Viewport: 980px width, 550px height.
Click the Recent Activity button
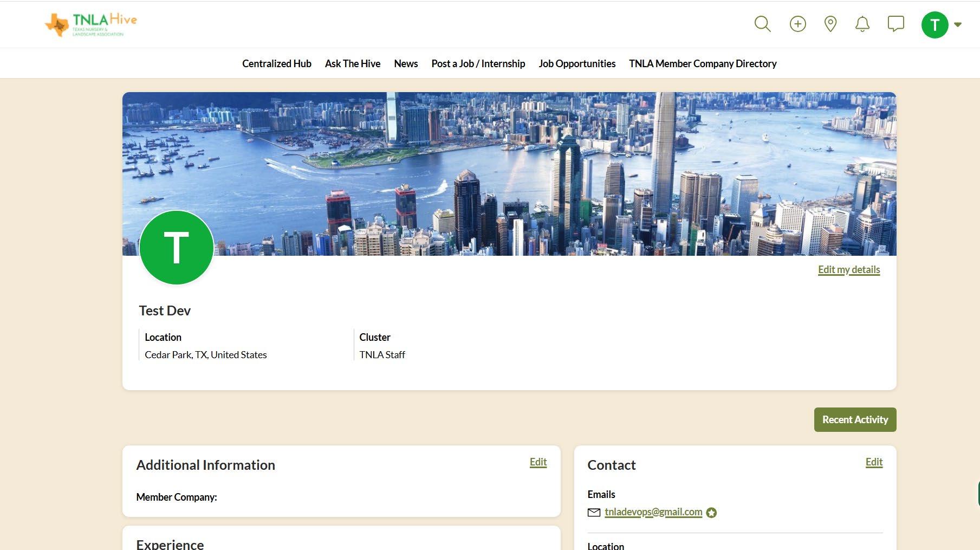coord(855,419)
